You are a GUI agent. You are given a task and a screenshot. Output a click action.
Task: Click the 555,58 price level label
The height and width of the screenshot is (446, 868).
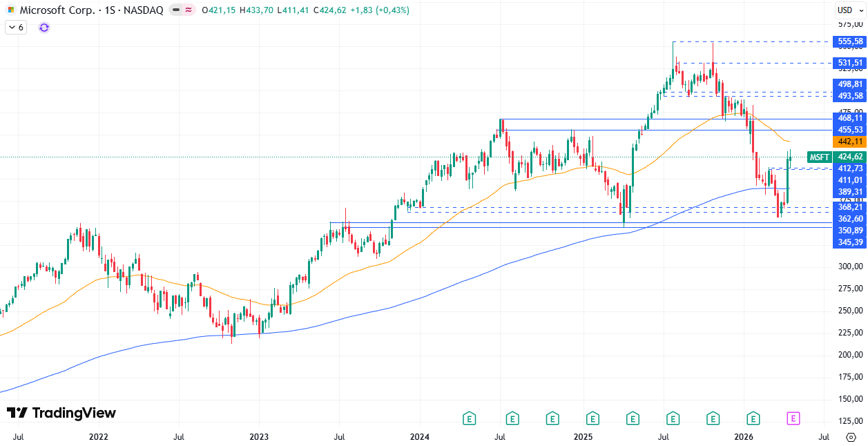tap(849, 41)
